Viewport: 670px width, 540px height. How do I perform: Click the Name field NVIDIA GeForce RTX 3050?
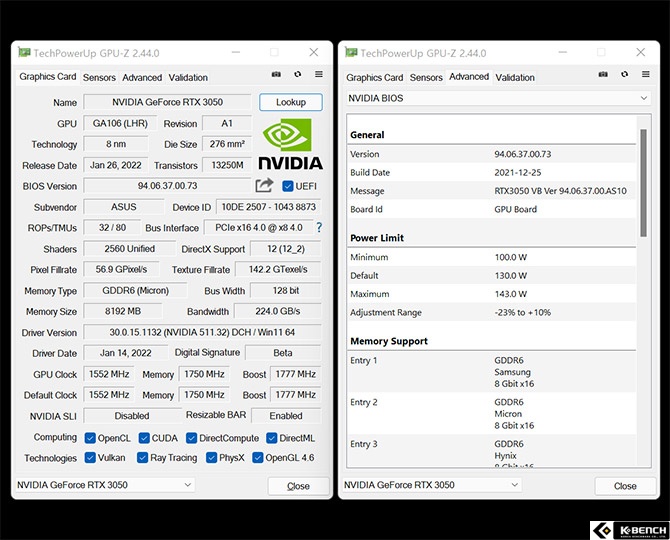tap(167, 102)
